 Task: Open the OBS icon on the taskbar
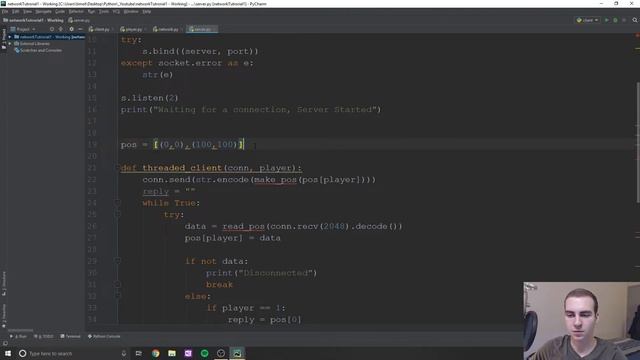[x=221, y=353]
